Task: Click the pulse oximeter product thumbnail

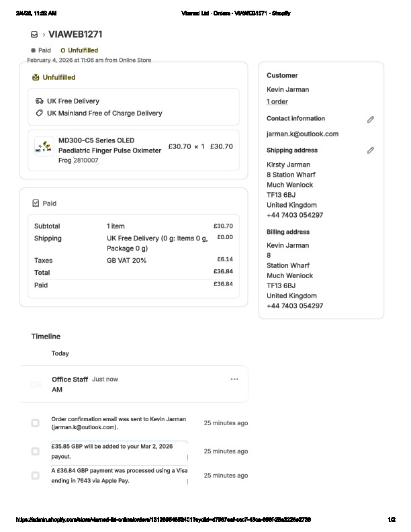Action: click(x=44, y=147)
